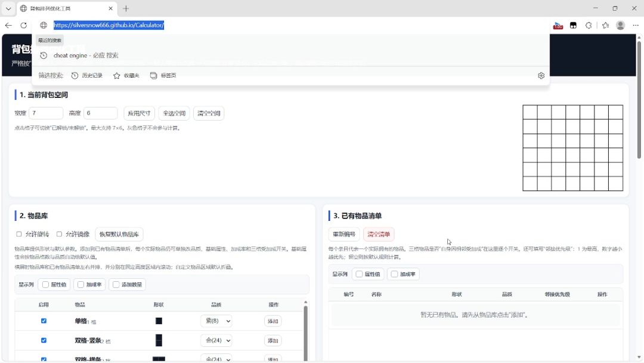The height and width of the screenshot is (363, 644).
Task: Click the 高度 height input field
Action: [101, 113]
